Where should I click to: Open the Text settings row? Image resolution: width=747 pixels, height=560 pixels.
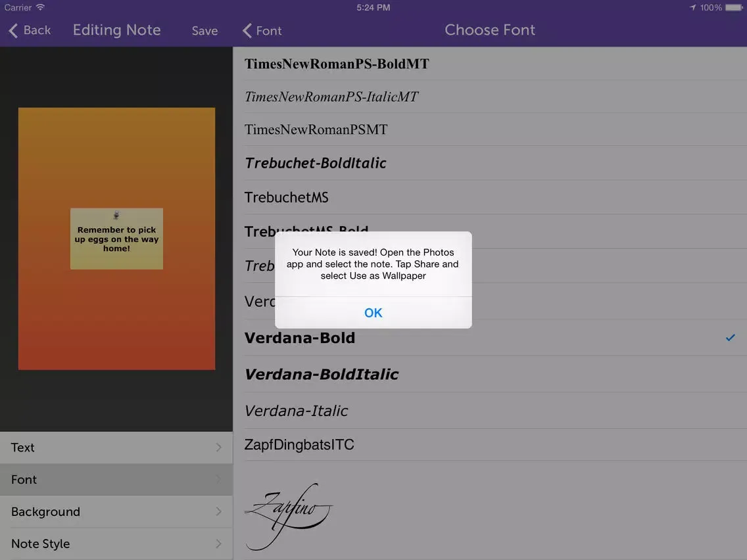coord(116,448)
